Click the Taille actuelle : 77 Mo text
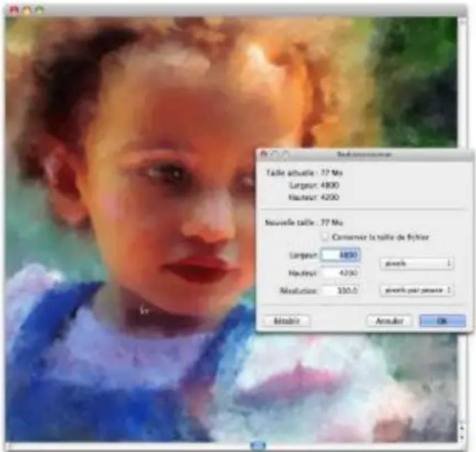This screenshot has height=452, width=476. click(x=304, y=173)
